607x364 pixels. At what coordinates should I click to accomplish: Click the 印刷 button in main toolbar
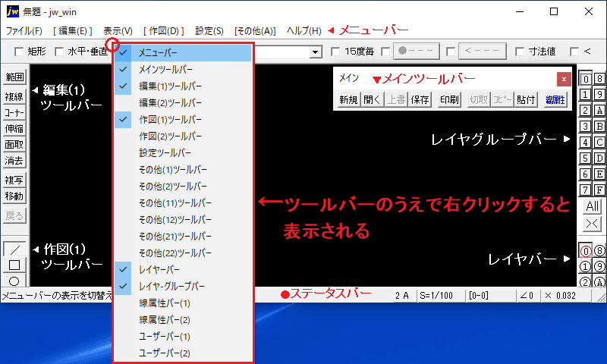[449, 100]
